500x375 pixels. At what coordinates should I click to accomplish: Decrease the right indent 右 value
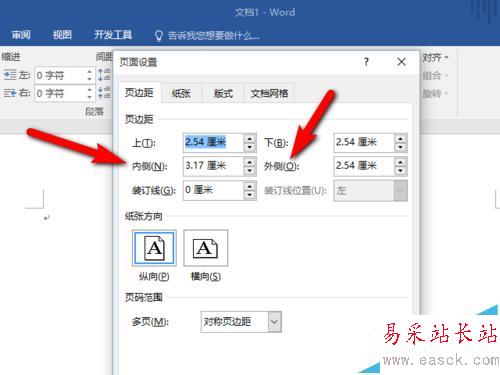[x=89, y=97]
